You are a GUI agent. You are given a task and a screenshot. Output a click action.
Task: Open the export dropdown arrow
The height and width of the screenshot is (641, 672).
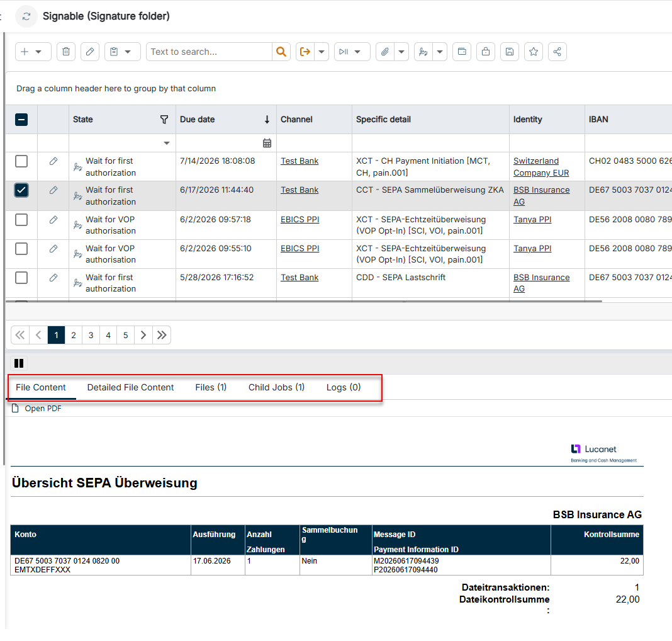tap(322, 52)
